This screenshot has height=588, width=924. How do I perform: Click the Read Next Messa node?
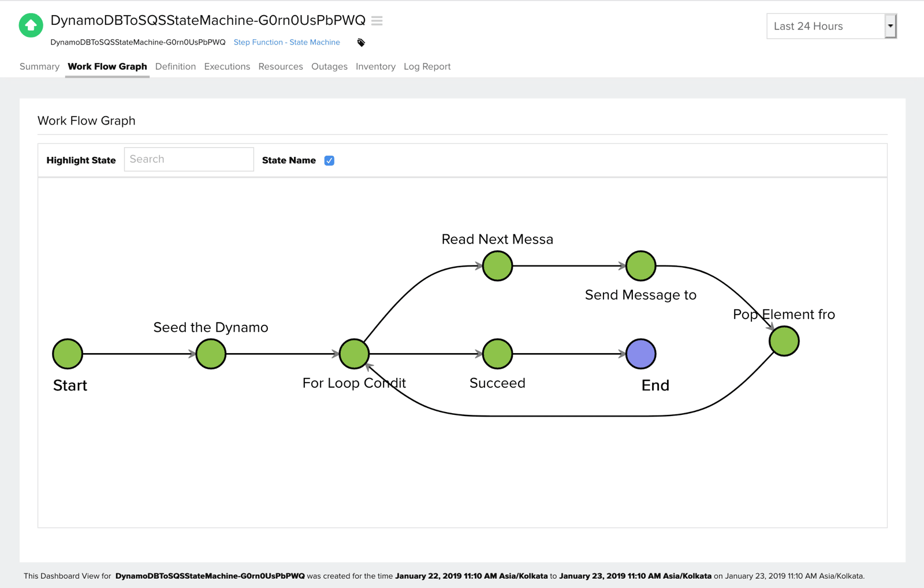click(x=497, y=265)
